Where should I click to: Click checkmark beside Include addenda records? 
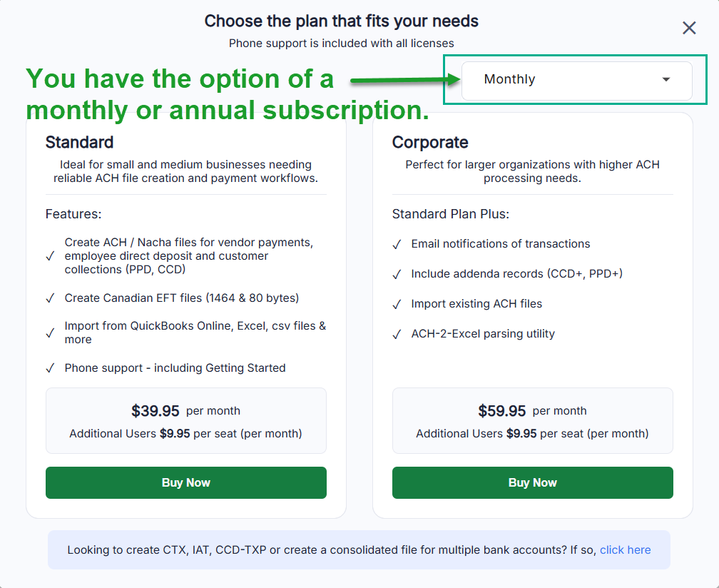pyautogui.click(x=397, y=274)
